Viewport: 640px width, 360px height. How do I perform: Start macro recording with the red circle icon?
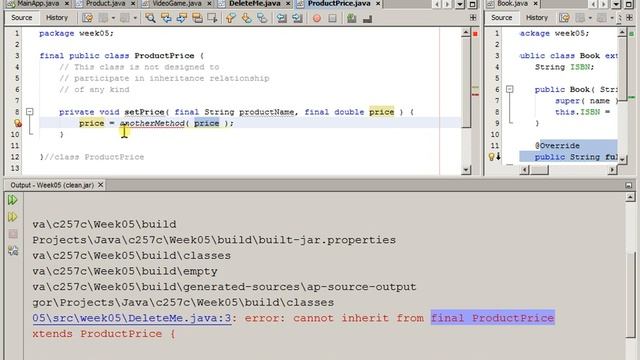coord(317,18)
